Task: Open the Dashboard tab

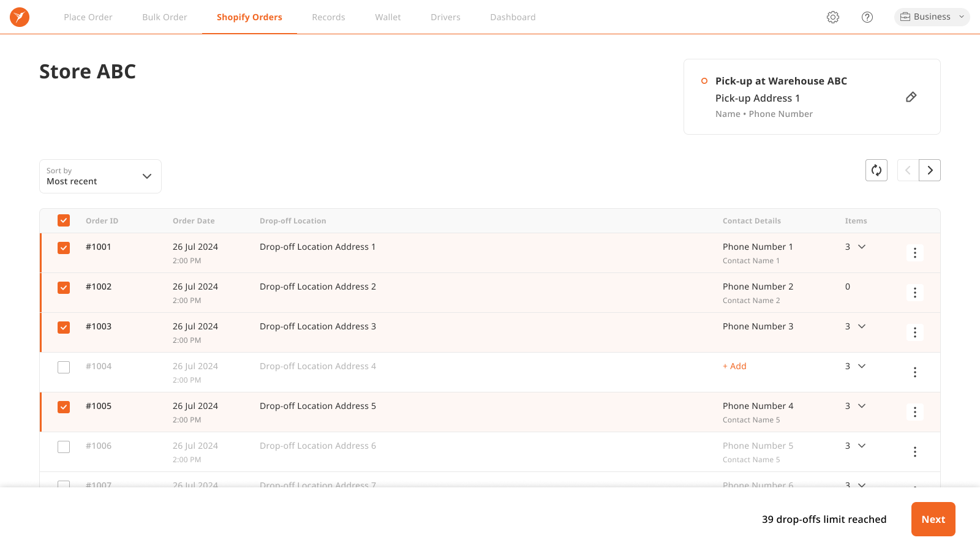Action: (x=513, y=17)
